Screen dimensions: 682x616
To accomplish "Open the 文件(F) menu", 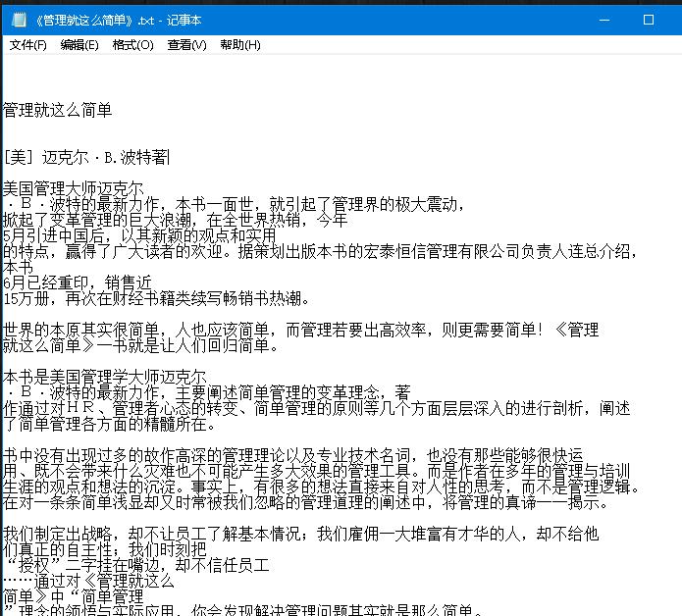I will coord(28,45).
